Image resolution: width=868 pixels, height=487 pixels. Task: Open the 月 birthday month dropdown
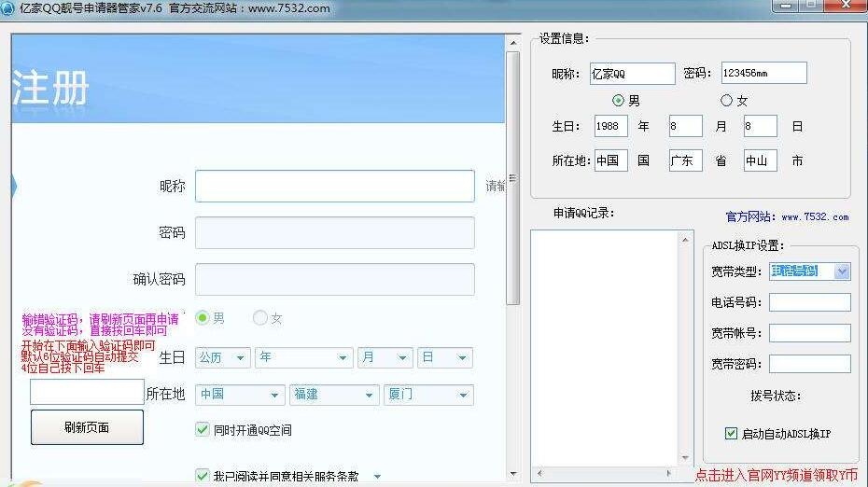pyautogui.click(x=385, y=357)
